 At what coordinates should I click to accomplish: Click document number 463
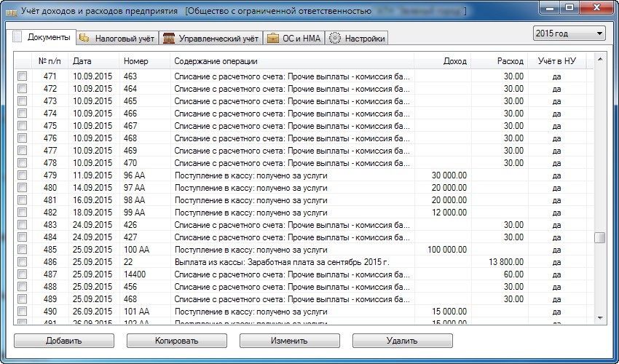point(130,76)
